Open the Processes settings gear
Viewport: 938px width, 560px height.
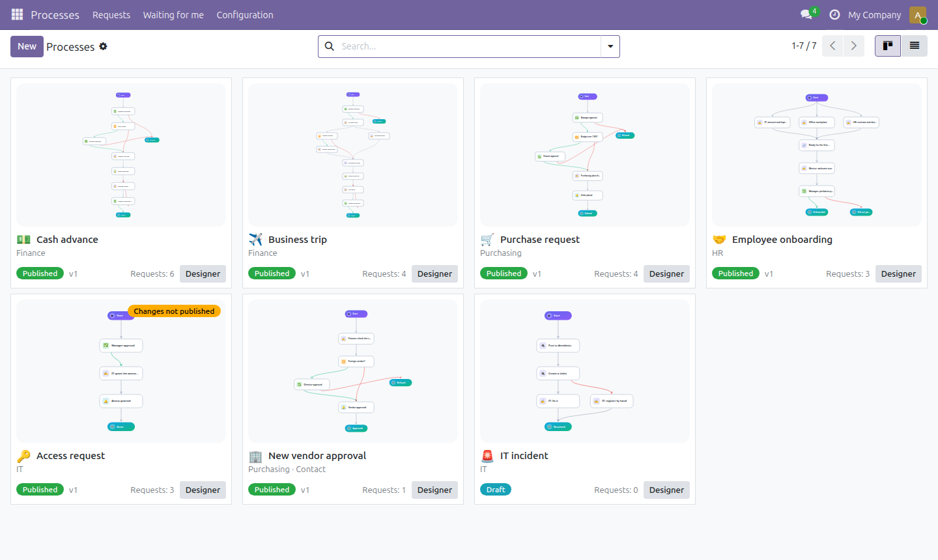click(x=103, y=46)
